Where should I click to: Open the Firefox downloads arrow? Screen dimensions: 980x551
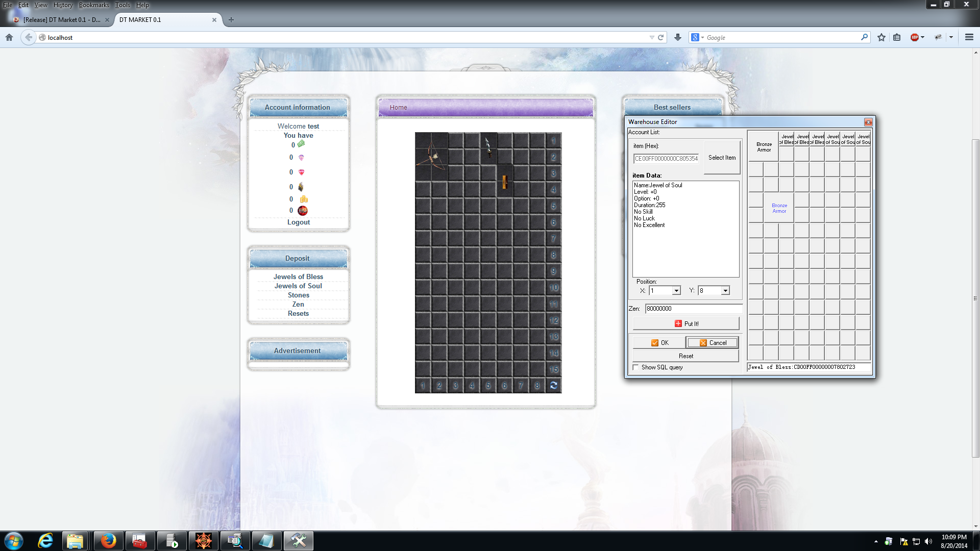[678, 37]
